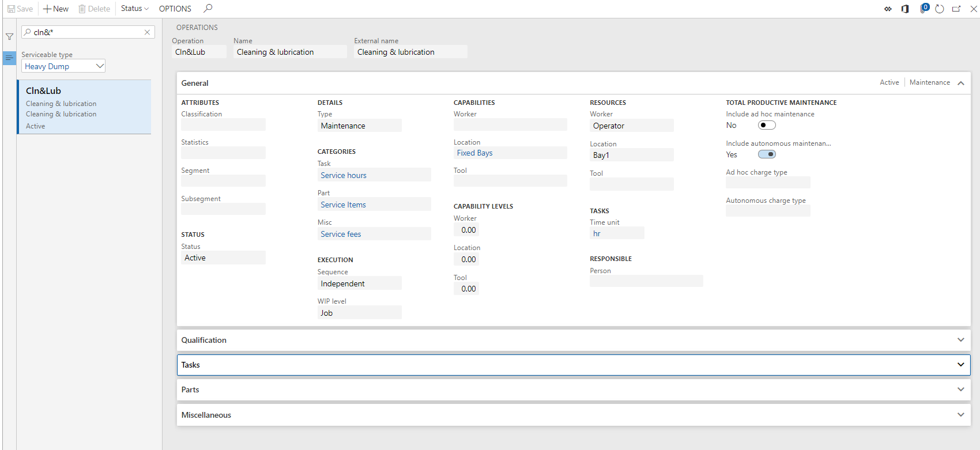Click the Delete toolbar button

(x=94, y=9)
